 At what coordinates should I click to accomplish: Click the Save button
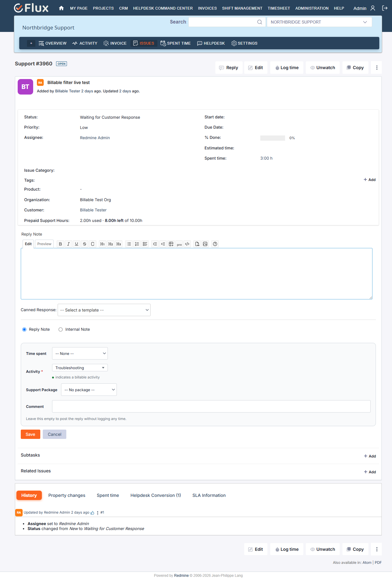point(30,434)
